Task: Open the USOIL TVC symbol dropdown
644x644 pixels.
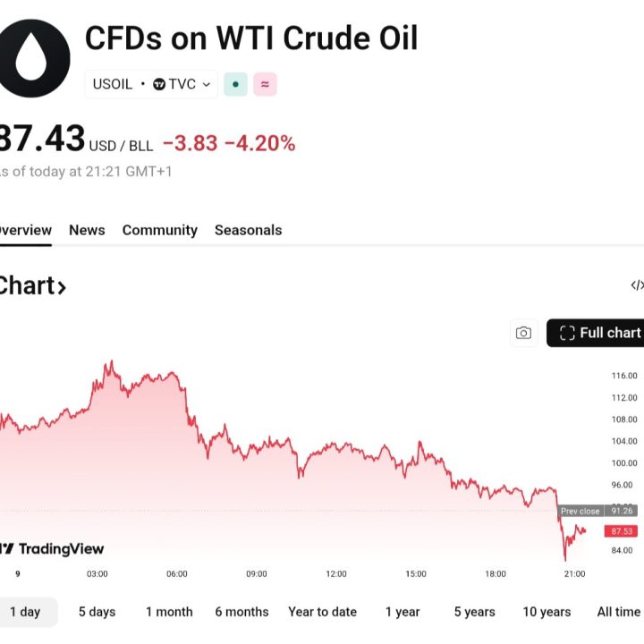Action: (x=151, y=84)
